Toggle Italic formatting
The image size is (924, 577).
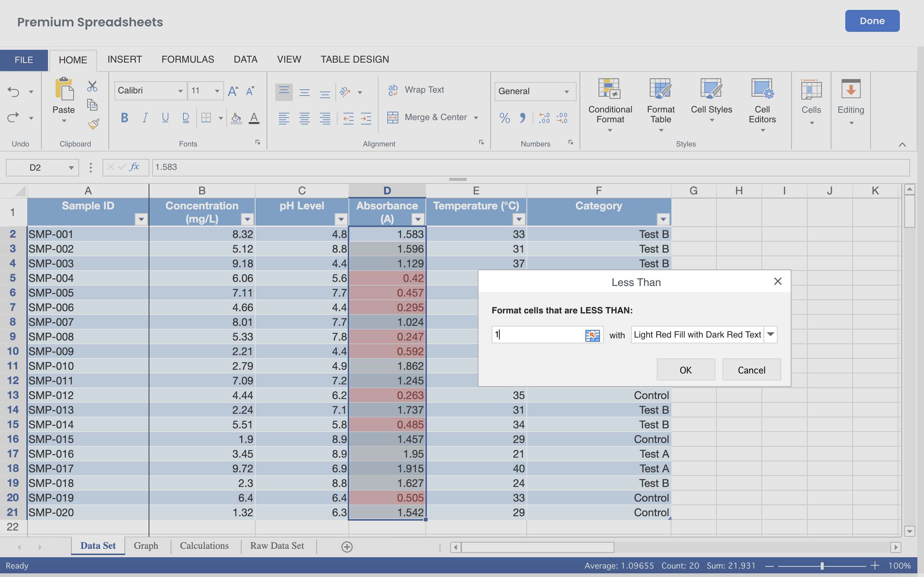coord(145,118)
